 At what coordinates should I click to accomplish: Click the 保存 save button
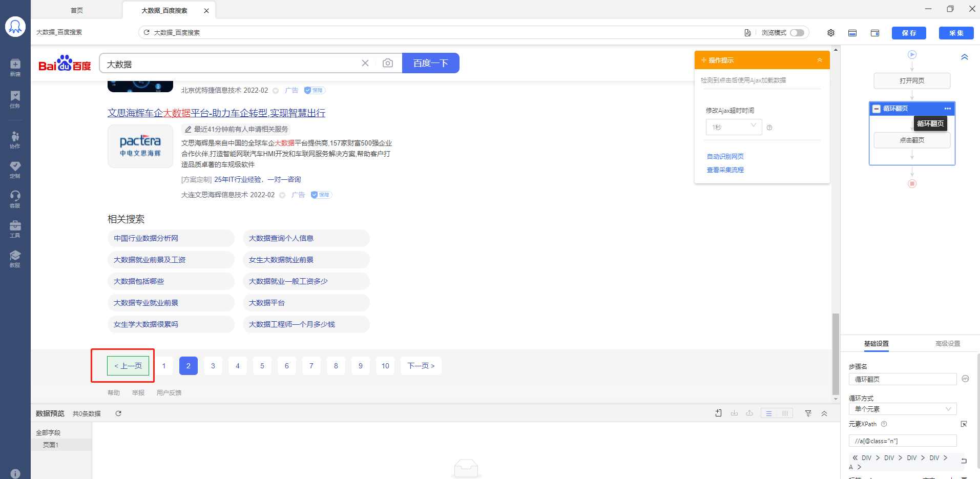[909, 33]
